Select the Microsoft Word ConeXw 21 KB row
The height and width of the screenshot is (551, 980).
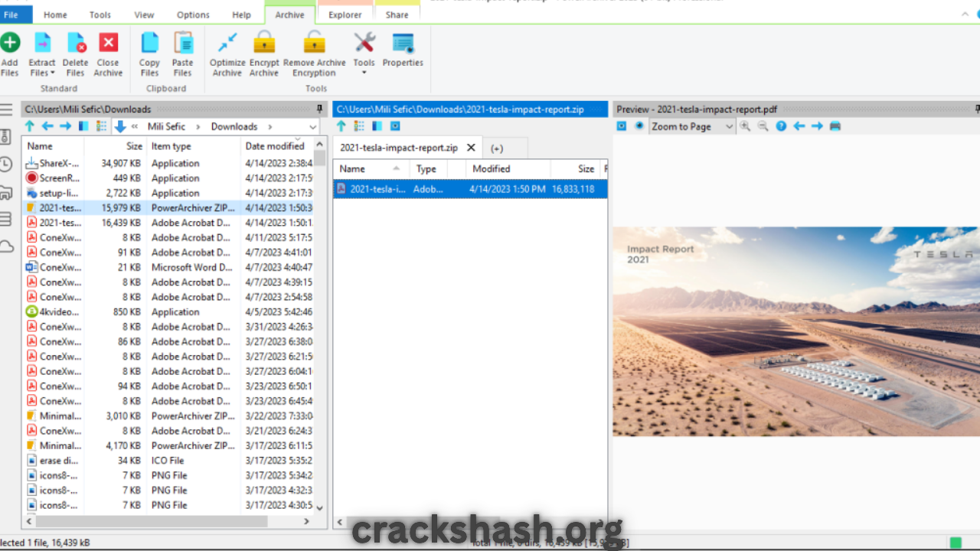coord(168,267)
